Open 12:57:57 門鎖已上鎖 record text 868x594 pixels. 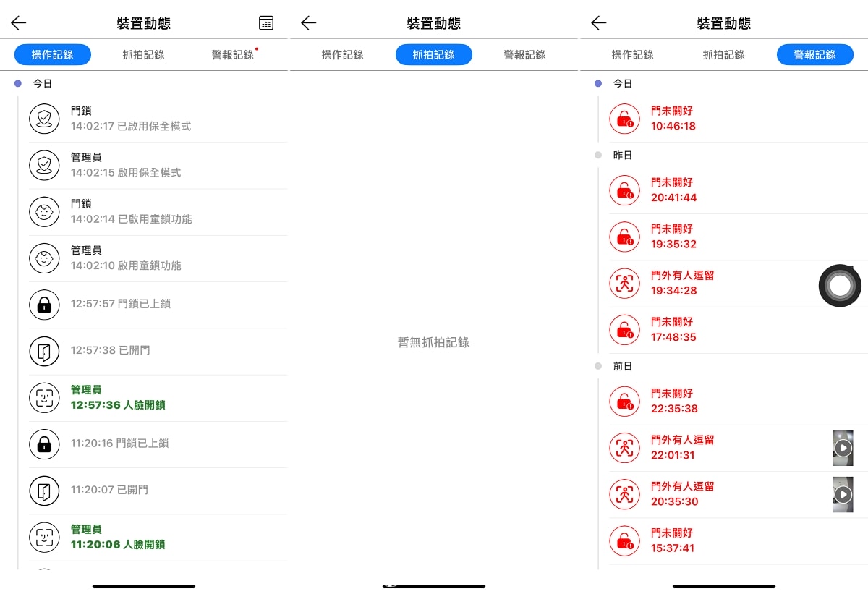point(121,304)
